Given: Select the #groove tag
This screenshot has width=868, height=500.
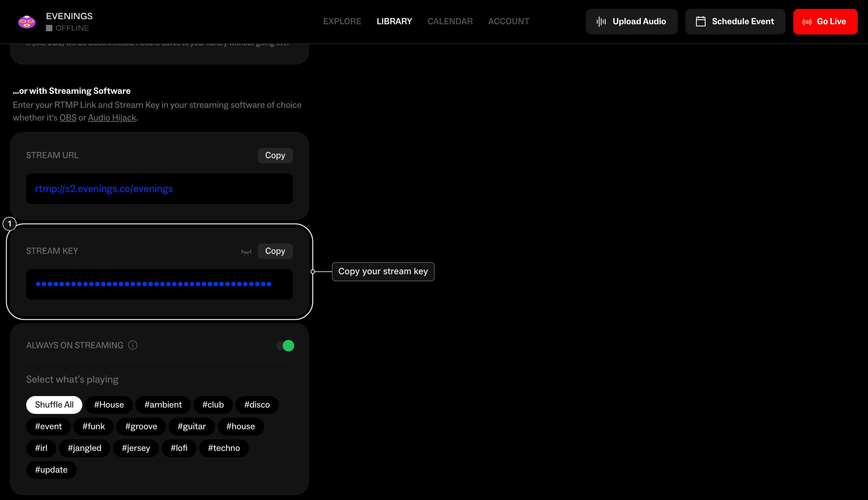Looking at the screenshot, I should (141, 426).
